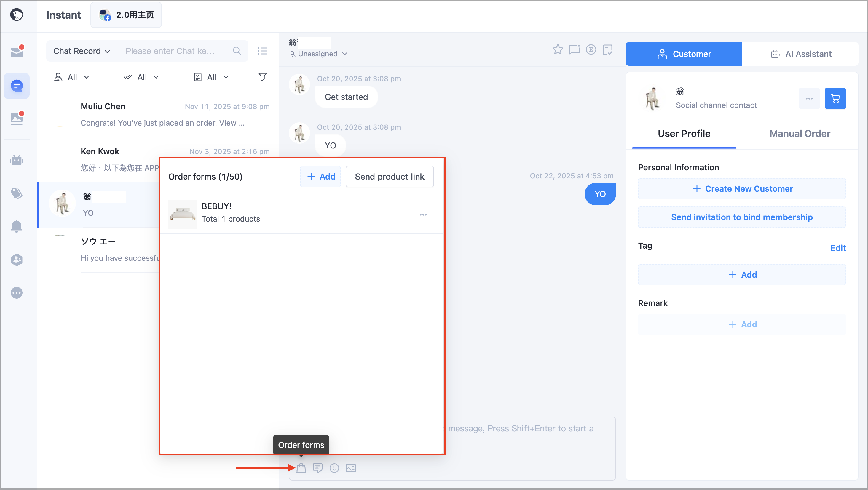Click the Social channel contact label

point(717,105)
